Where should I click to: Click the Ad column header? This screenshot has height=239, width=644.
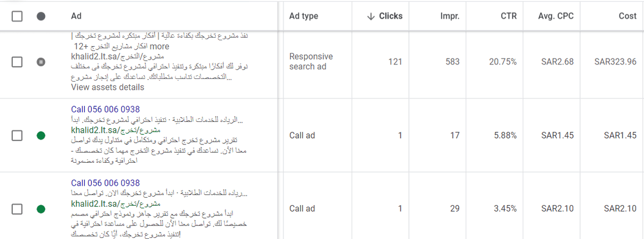click(x=76, y=16)
